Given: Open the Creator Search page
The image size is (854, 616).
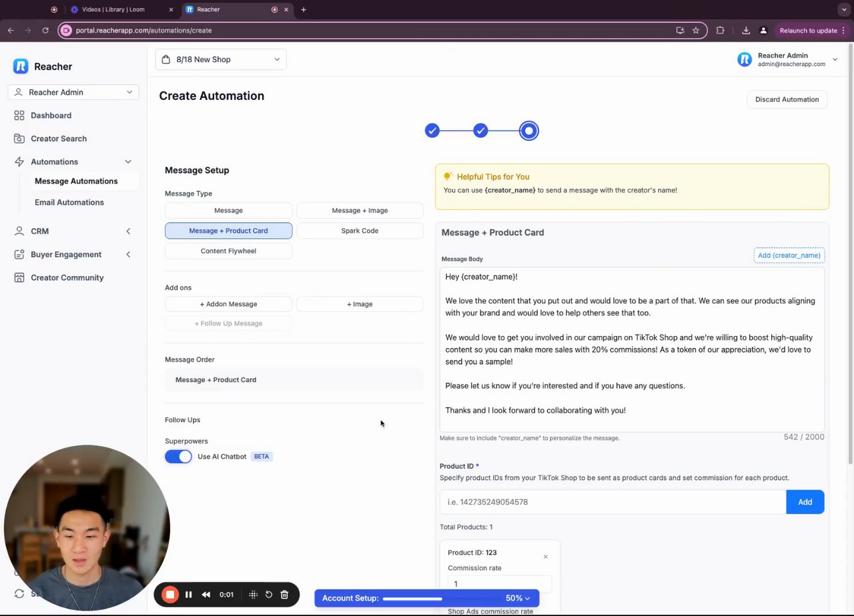Looking at the screenshot, I should [59, 139].
